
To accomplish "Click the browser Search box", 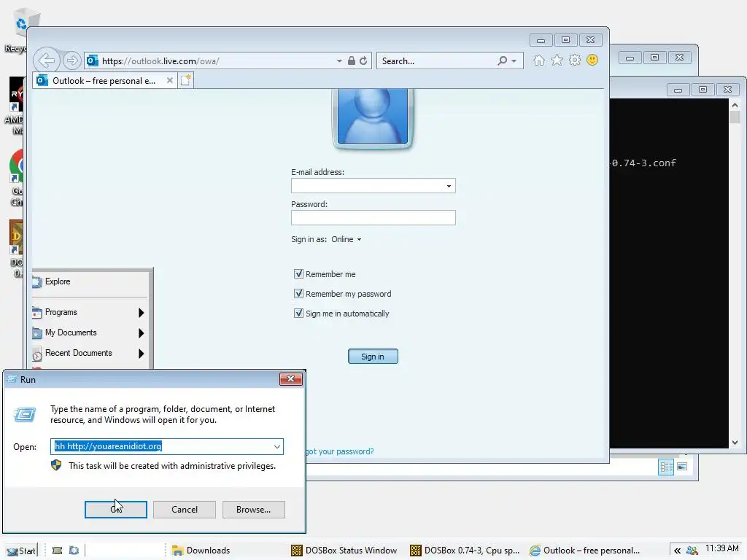I will (449, 61).
